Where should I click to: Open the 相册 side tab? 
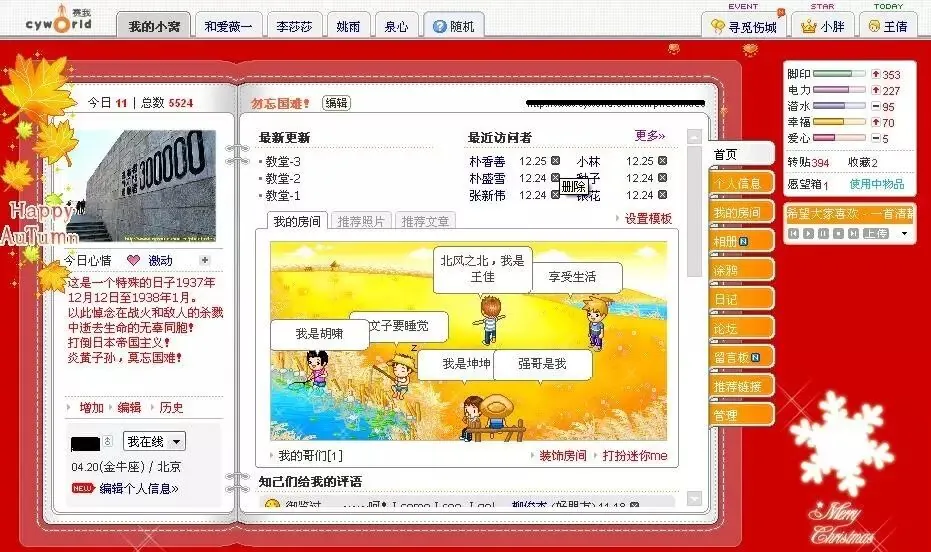coord(741,242)
